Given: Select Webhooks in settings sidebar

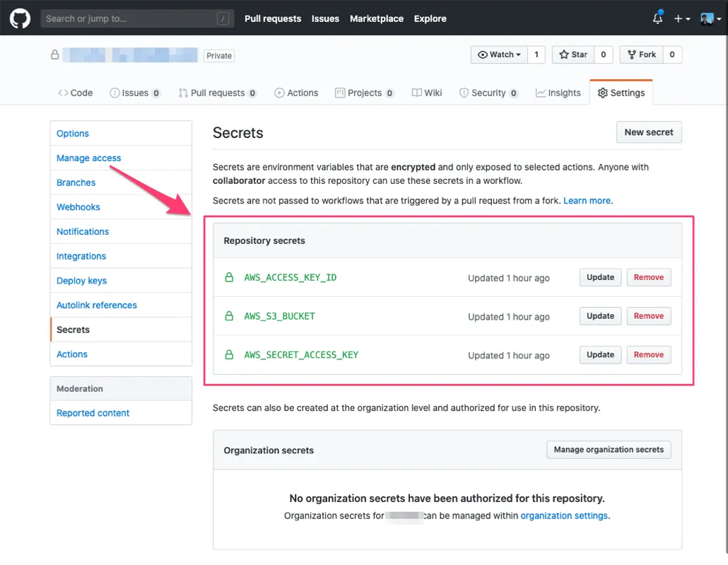Looking at the screenshot, I should point(78,207).
